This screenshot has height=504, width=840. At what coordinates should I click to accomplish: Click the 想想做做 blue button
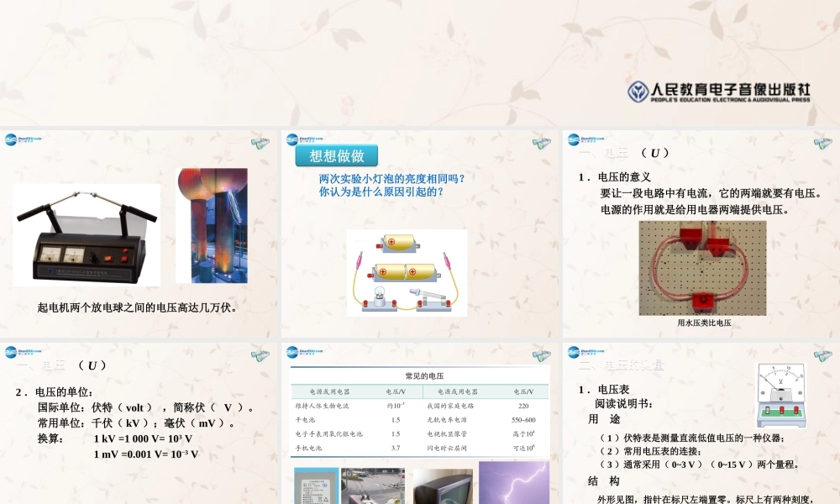pos(337,156)
